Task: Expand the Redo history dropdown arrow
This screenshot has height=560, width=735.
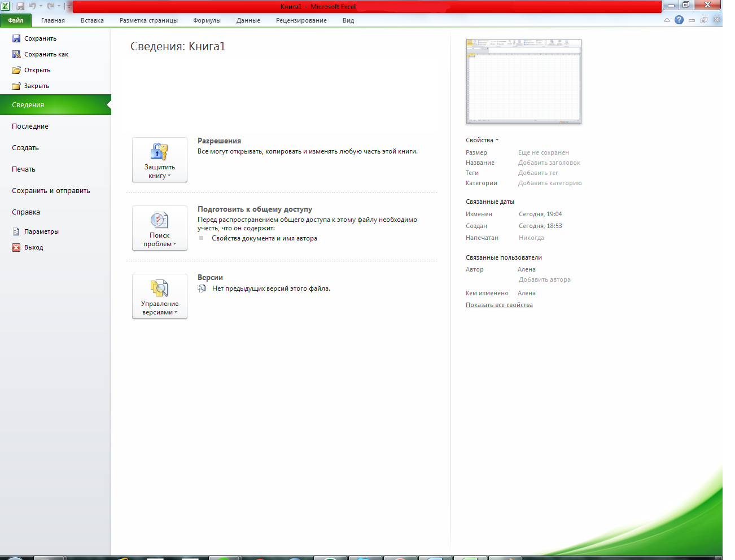Action: [59, 6]
